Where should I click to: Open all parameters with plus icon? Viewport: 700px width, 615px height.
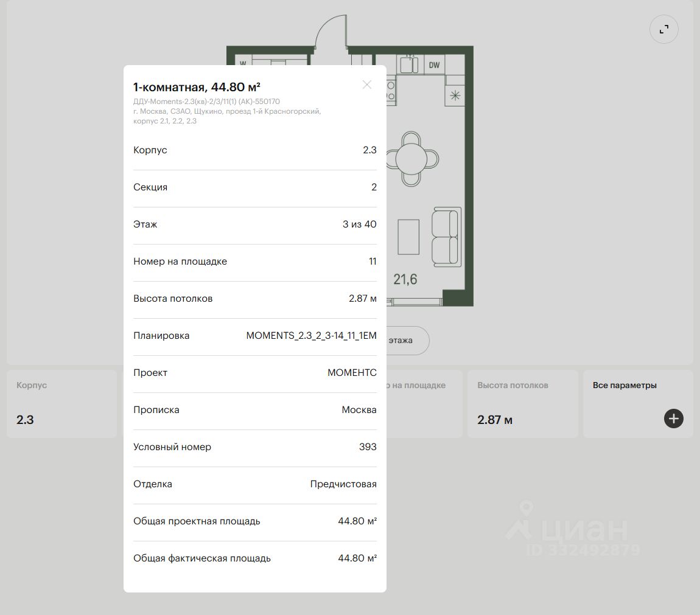pos(674,419)
